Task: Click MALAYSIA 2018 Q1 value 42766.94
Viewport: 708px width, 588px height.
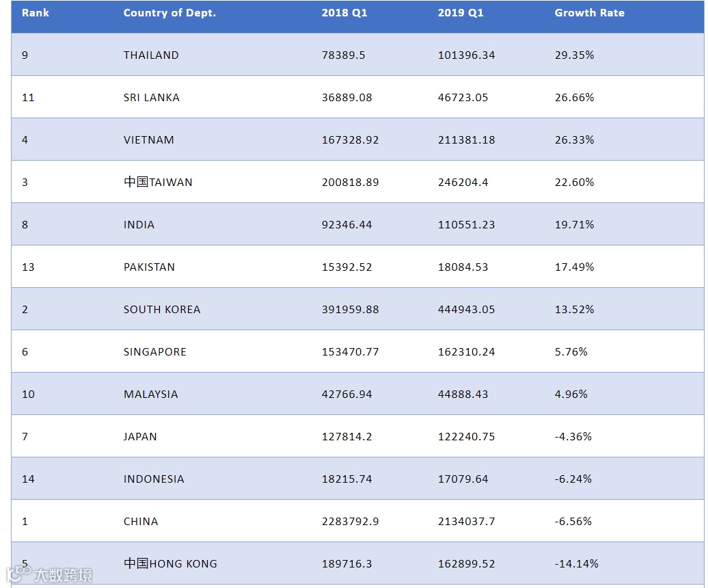Action: [346, 395]
